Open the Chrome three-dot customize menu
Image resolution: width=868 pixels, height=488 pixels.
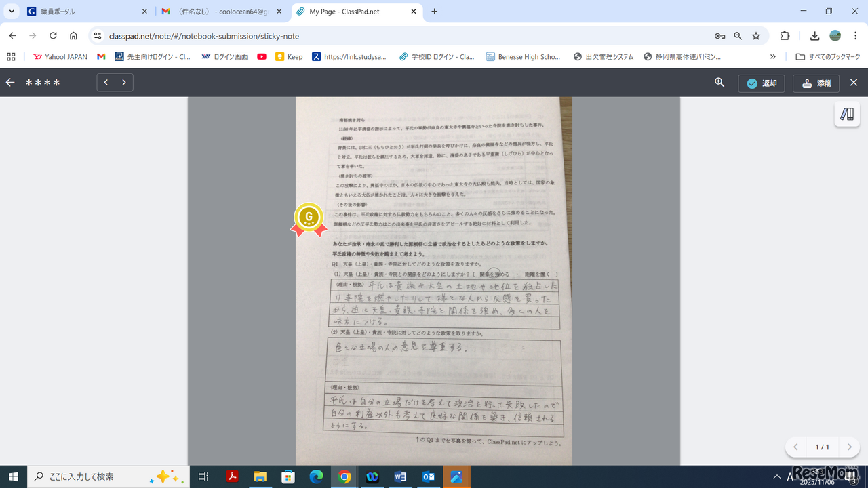tap(856, 35)
